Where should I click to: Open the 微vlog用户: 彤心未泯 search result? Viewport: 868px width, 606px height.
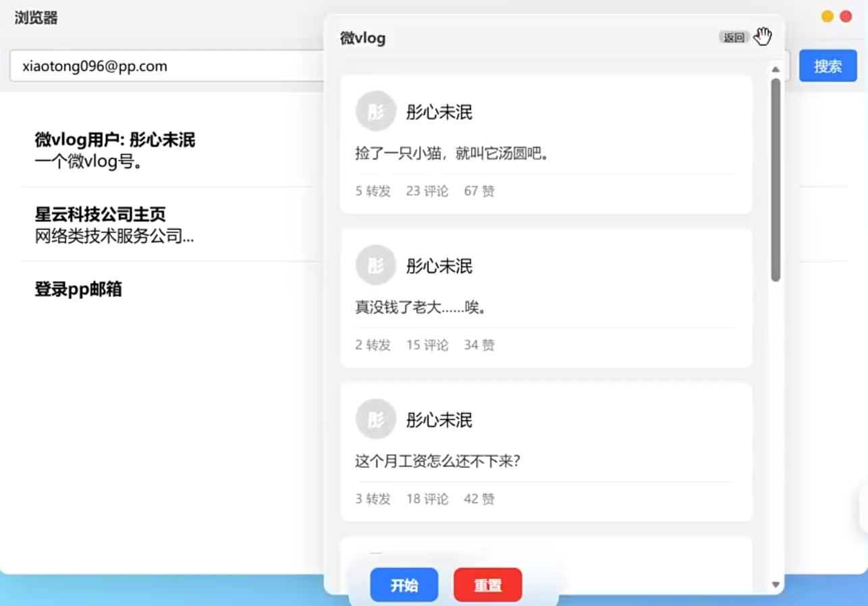pyautogui.click(x=115, y=140)
